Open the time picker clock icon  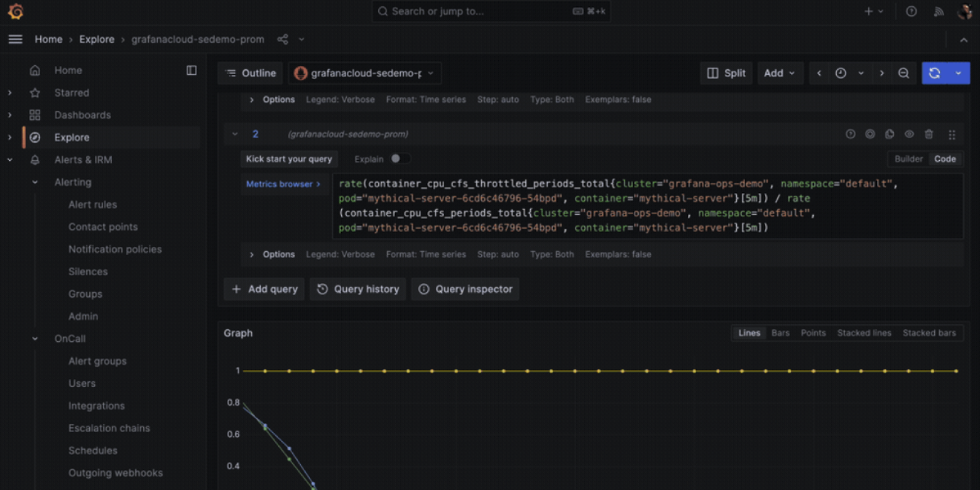tap(841, 73)
